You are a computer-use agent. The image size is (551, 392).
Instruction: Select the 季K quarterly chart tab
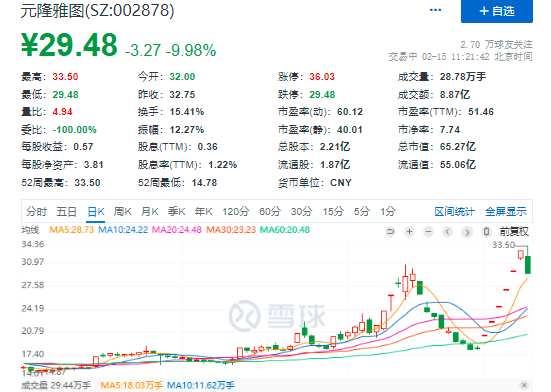176,211
